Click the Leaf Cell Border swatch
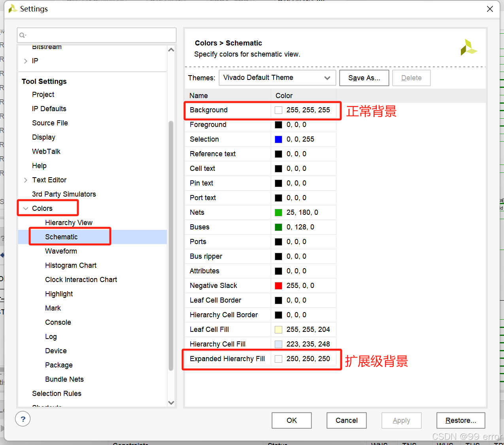Image resolution: width=504 pixels, height=445 pixels. click(x=279, y=300)
